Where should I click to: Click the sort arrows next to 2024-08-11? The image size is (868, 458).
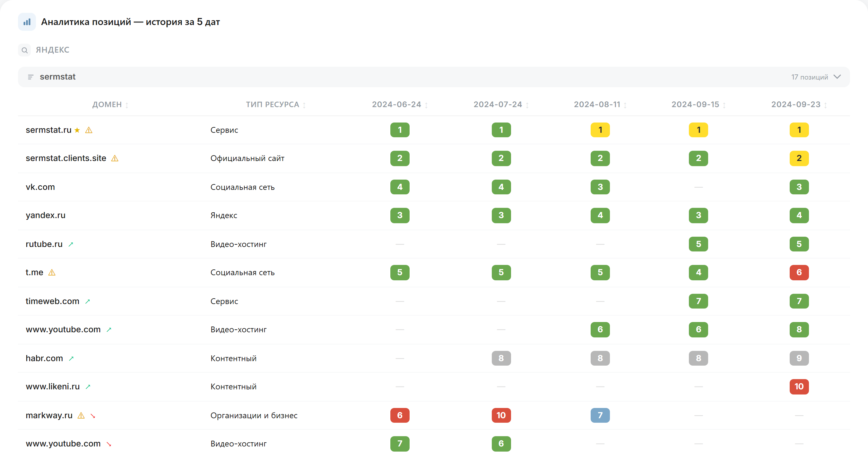point(625,105)
